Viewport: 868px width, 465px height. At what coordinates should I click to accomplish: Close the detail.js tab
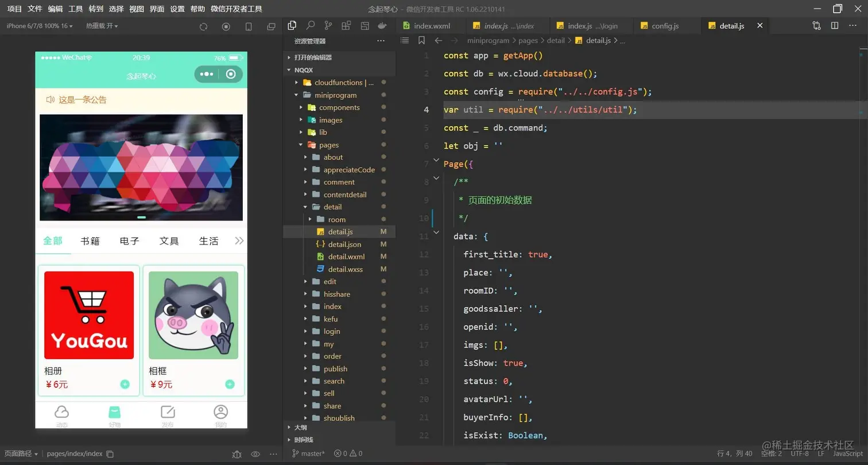point(760,26)
